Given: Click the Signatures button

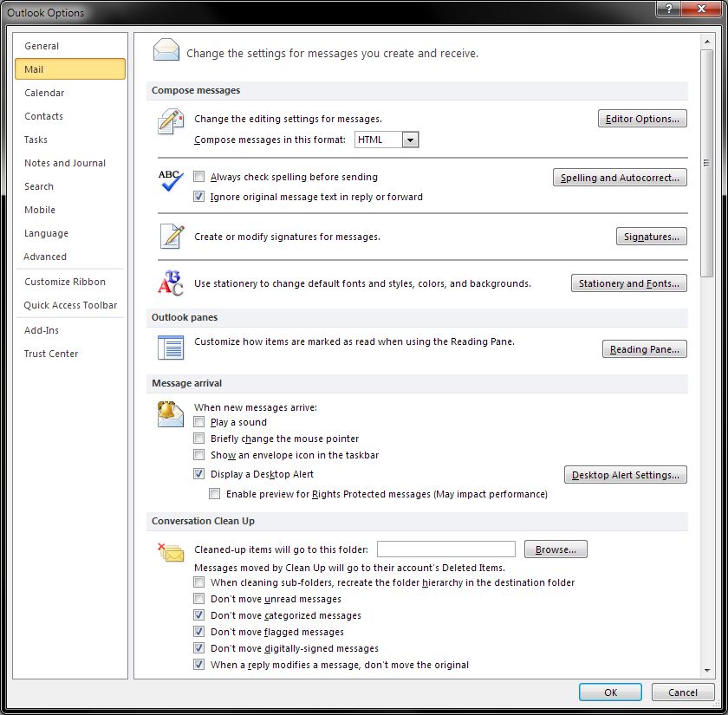Looking at the screenshot, I should click(x=652, y=237).
